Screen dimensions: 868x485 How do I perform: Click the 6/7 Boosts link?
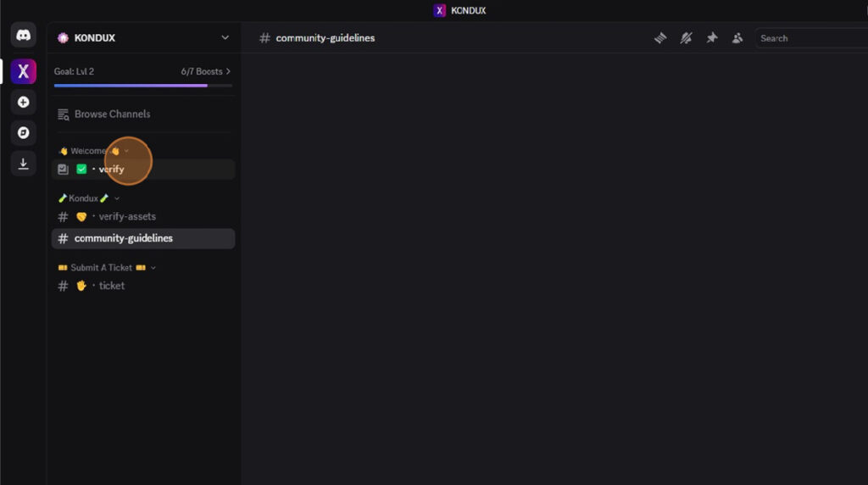[205, 71]
